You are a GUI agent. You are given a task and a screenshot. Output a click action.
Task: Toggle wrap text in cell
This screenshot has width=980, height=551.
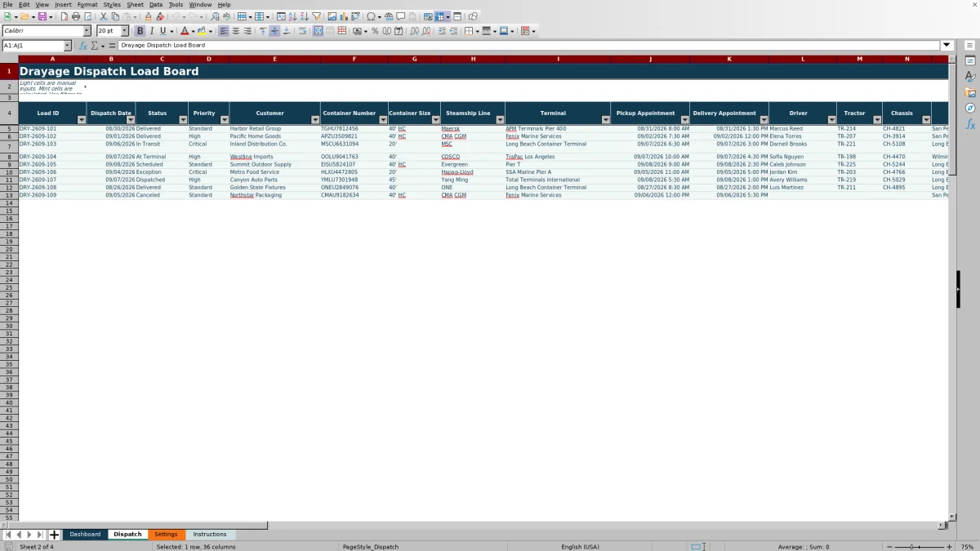click(302, 31)
